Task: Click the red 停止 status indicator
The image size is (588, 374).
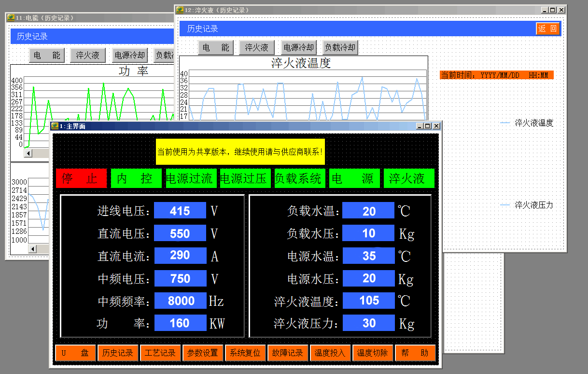Action: click(x=81, y=178)
